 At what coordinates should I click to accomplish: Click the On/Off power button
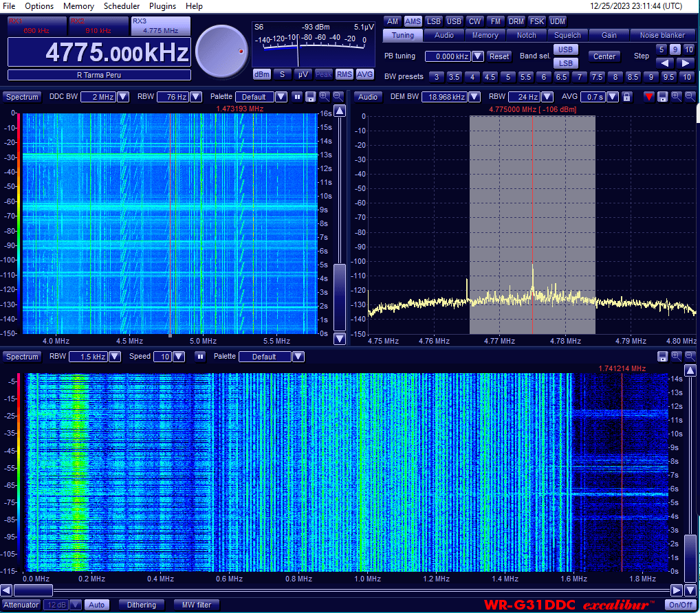click(x=680, y=605)
